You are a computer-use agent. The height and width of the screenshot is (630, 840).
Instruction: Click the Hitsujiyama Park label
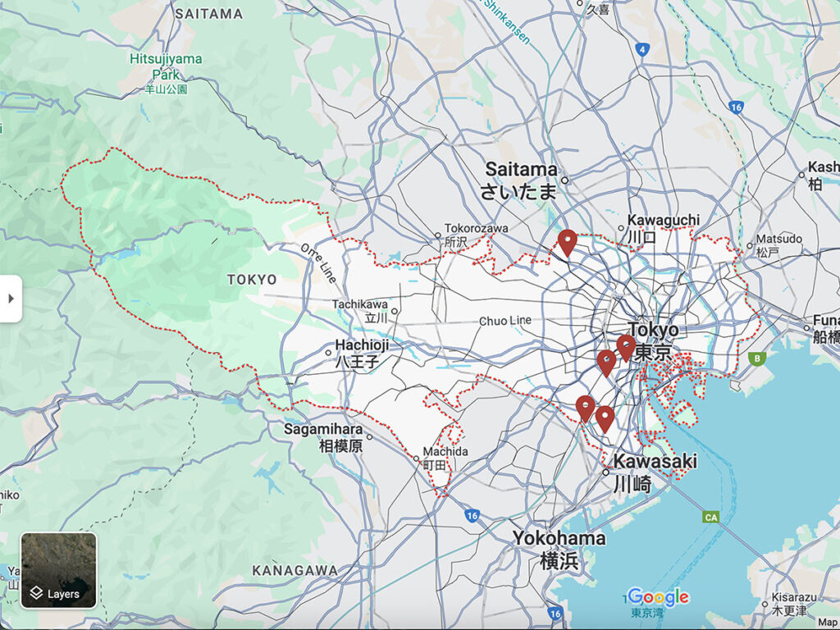tap(166, 73)
